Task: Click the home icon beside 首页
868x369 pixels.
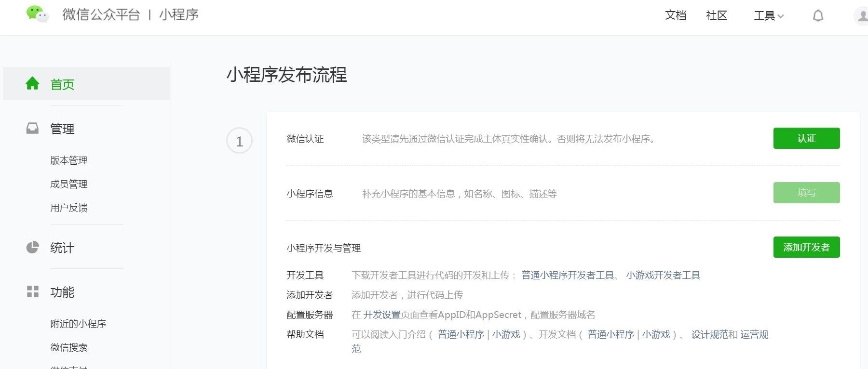Action: tap(32, 83)
